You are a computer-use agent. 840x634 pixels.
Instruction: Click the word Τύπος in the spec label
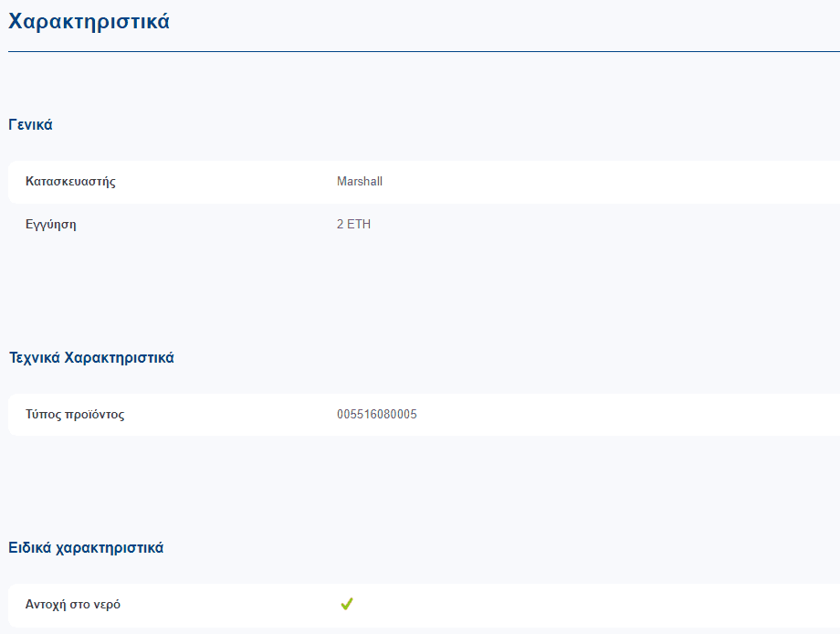click(43, 415)
